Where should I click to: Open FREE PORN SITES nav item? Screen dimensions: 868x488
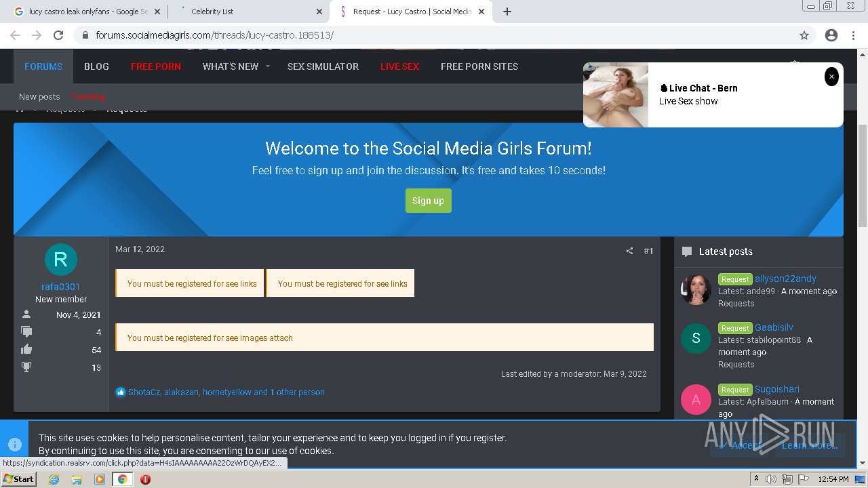tap(479, 66)
